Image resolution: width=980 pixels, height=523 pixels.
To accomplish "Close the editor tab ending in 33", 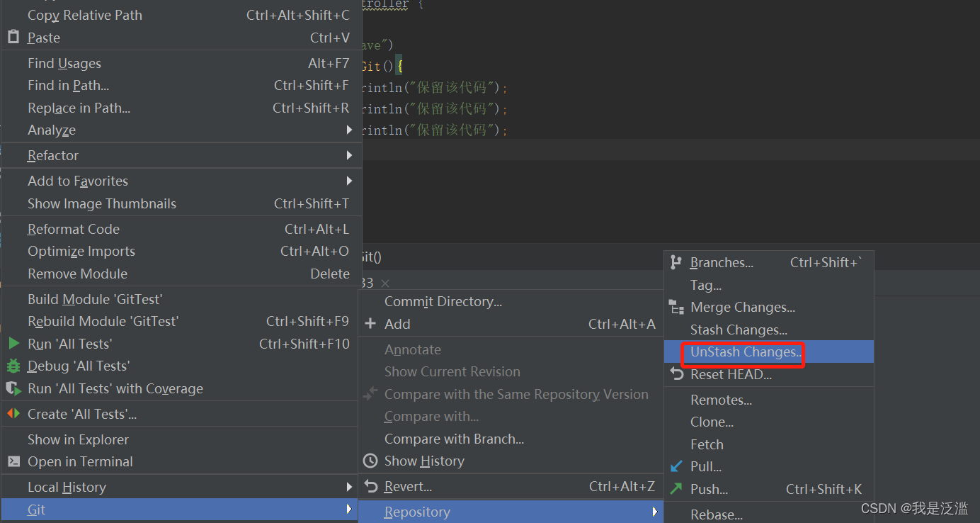I will [385, 283].
